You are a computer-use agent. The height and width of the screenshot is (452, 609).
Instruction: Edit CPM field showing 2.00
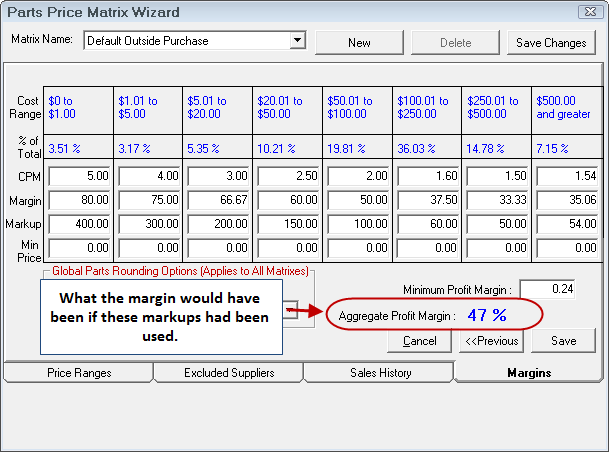click(357, 177)
